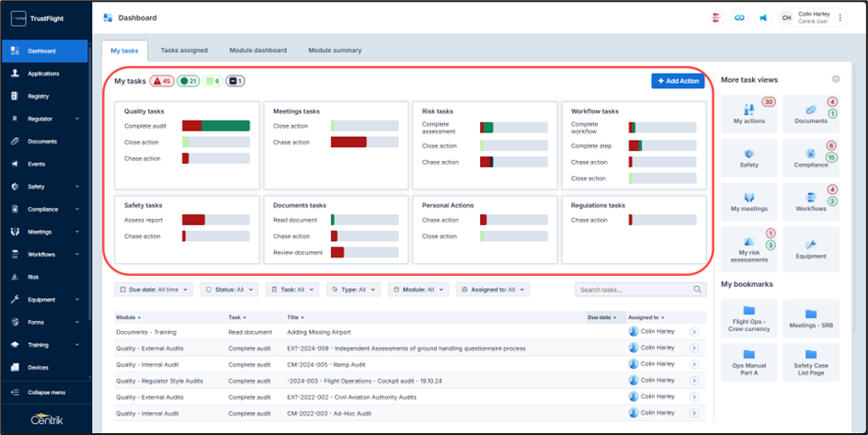Open the announcements megaphone icon
The image size is (868, 435).
(x=763, y=17)
